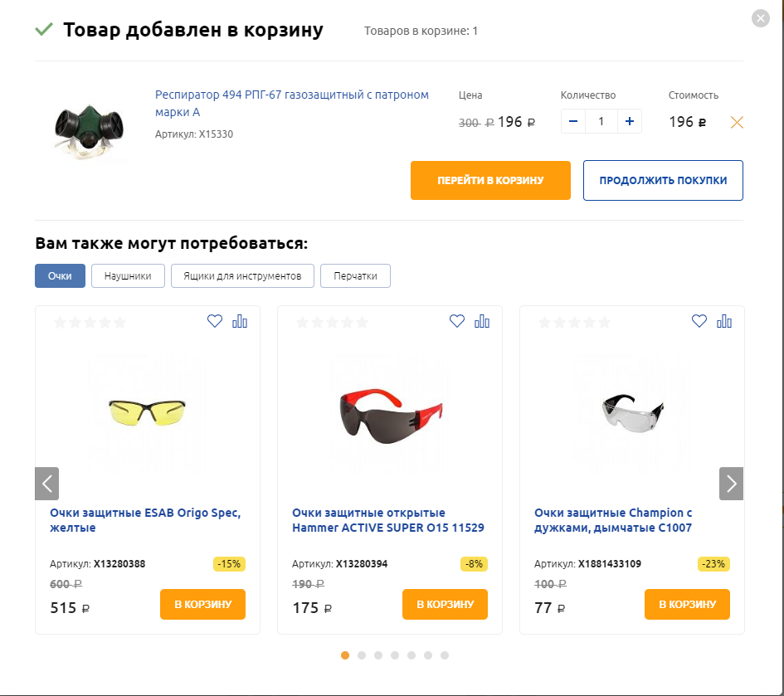Go to cart via ПЕРЕЙТИ В КОРЗИНУ
The height and width of the screenshot is (696, 784).
pyautogui.click(x=490, y=181)
